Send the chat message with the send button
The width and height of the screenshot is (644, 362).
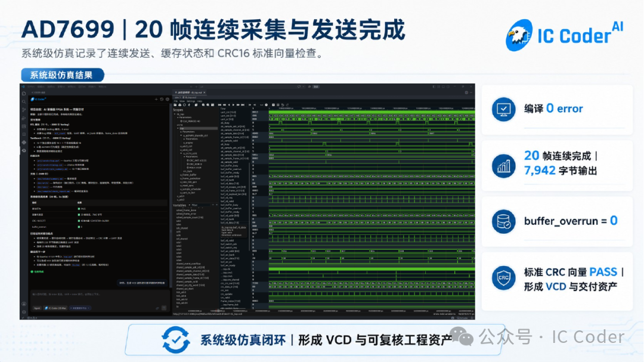pyautogui.click(x=164, y=308)
